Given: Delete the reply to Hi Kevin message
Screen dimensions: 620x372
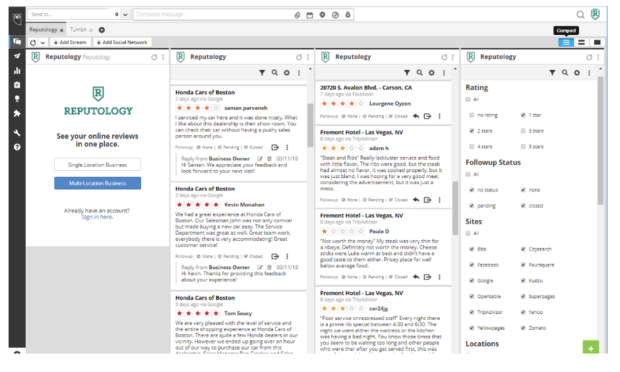Looking at the screenshot, I should [x=269, y=267].
